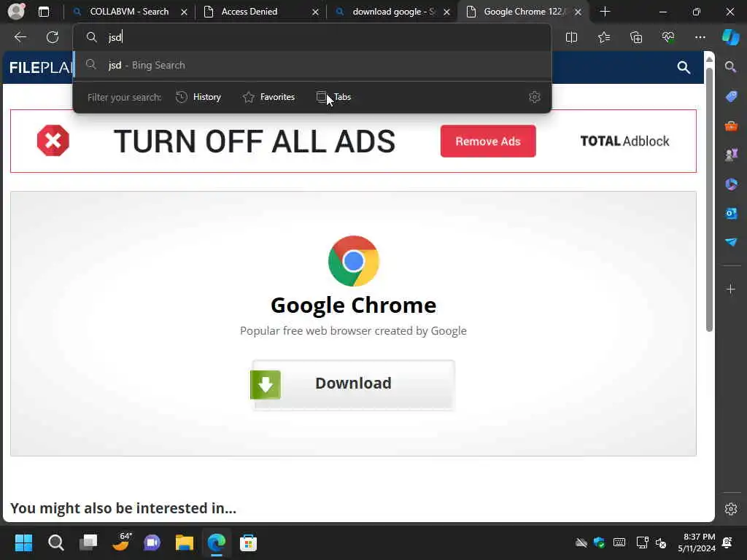Click the scrollbar up arrow
The width and height of the screenshot is (747, 560).
pyautogui.click(x=709, y=60)
